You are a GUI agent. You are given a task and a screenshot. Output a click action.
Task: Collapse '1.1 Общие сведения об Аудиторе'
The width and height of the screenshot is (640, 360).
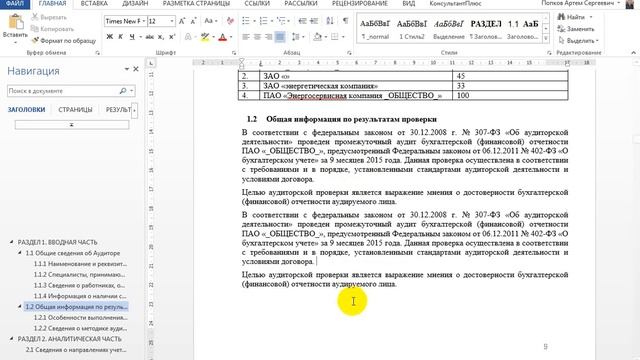pyautogui.click(x=20, y=253)
